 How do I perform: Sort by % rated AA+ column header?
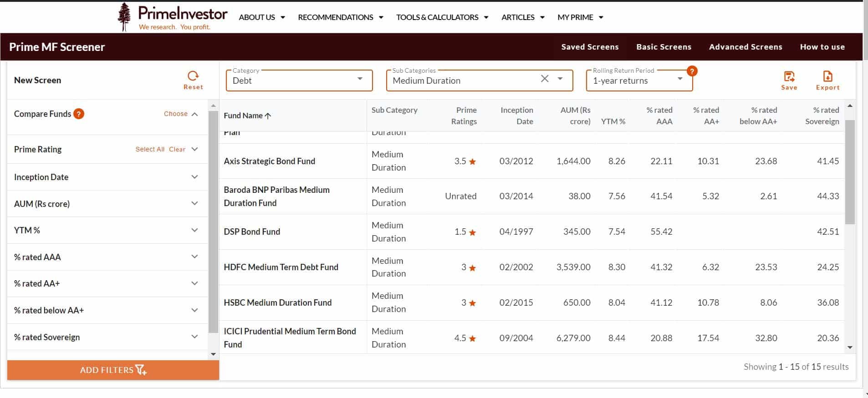[706, 116]
